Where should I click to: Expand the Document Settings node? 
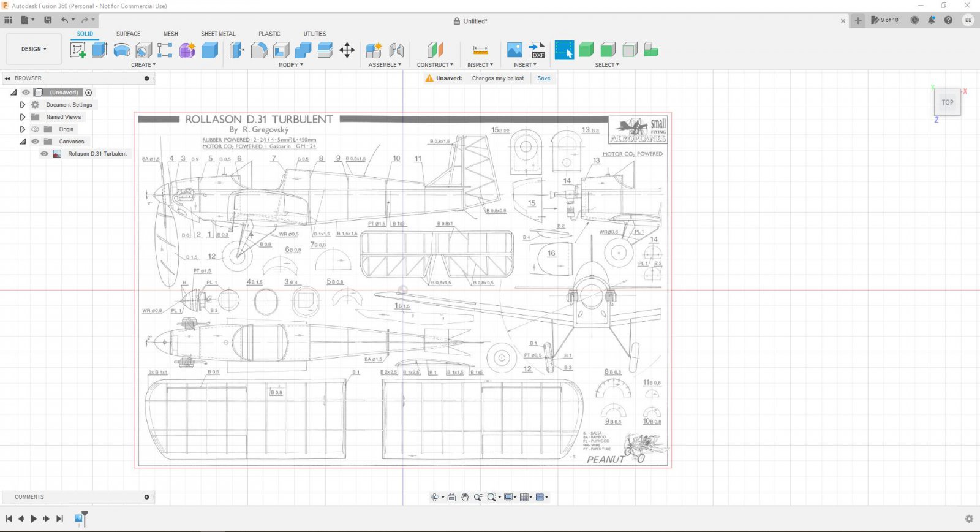tap(23, 105)
